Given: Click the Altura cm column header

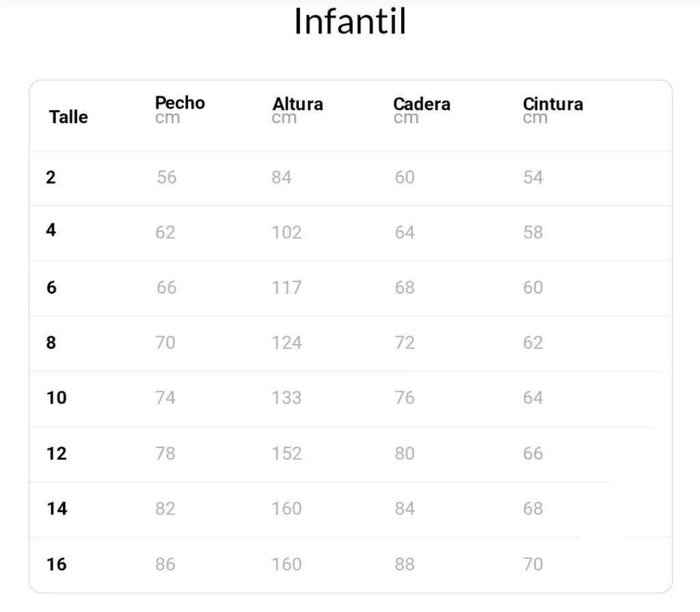Looking at the screenshot, I should [297, 110].
